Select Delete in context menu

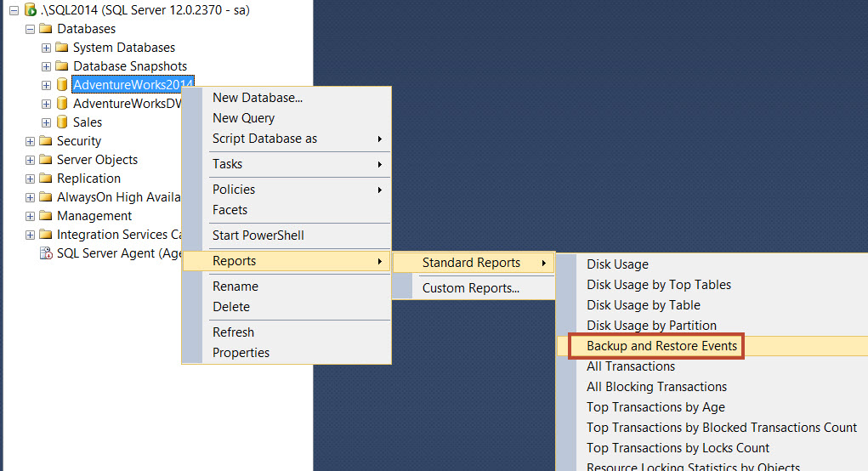pos(286,307)
